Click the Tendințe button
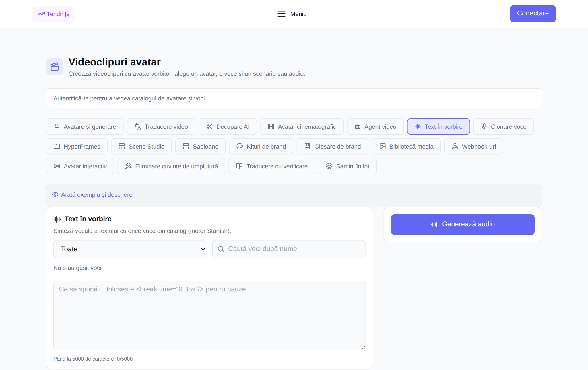The image size is (588, 370). point(54,14)
